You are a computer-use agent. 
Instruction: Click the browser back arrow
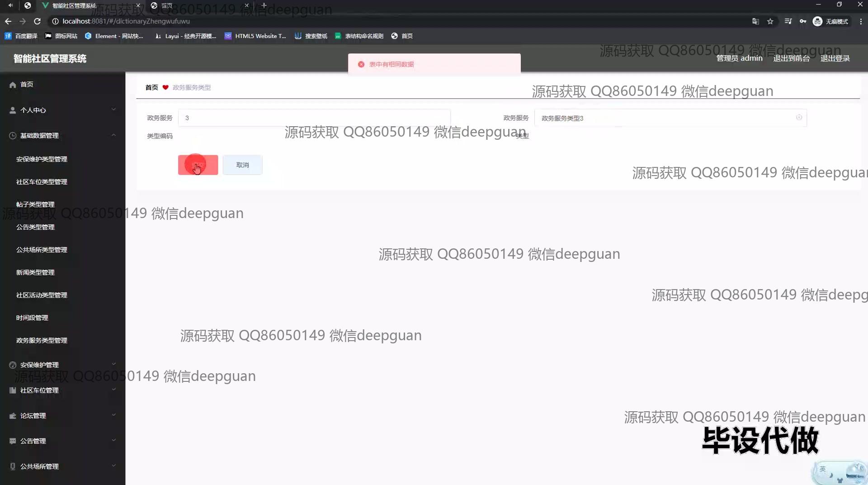coord(8,21)
